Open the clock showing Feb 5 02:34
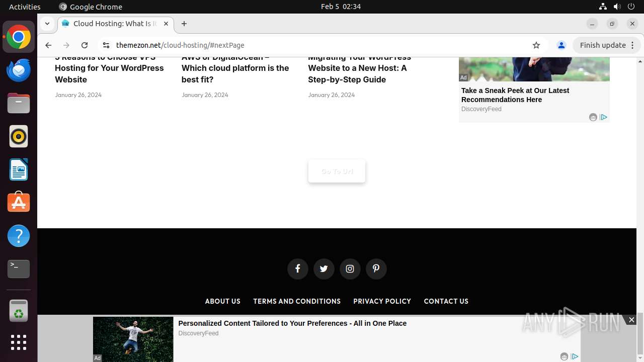The height and width of the screenshot is (362, 644). (341, 7)
